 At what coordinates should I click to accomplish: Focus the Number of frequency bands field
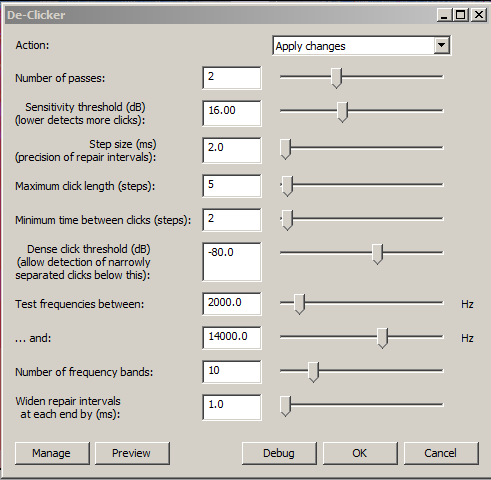coord(232,372)
